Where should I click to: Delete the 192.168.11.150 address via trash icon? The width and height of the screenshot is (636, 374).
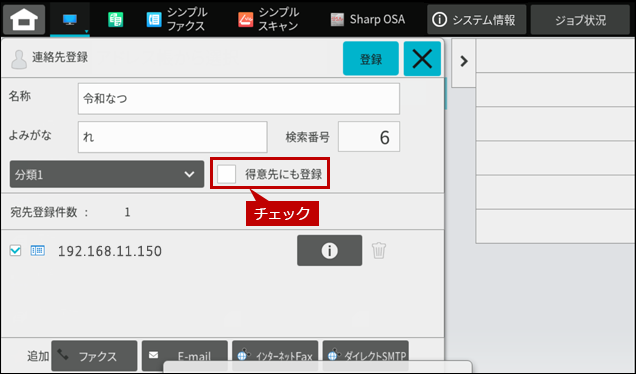379,250
